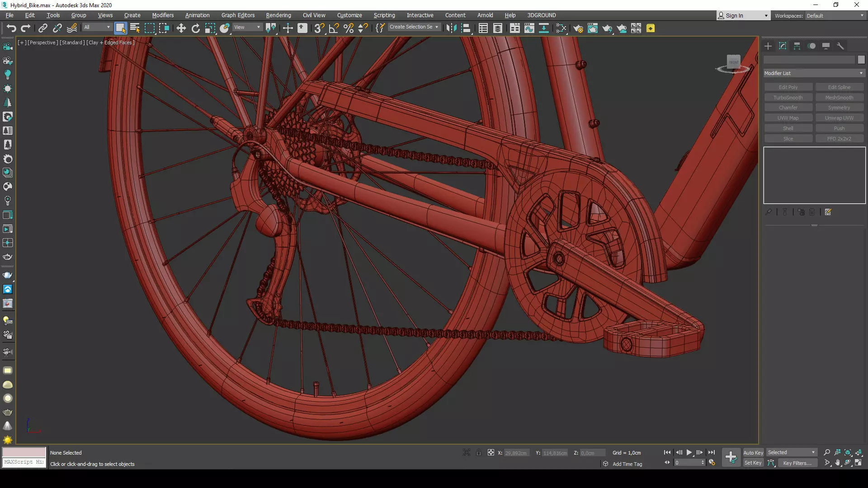Open the File menu
The image size is (868, 488).
coord(9,15)
